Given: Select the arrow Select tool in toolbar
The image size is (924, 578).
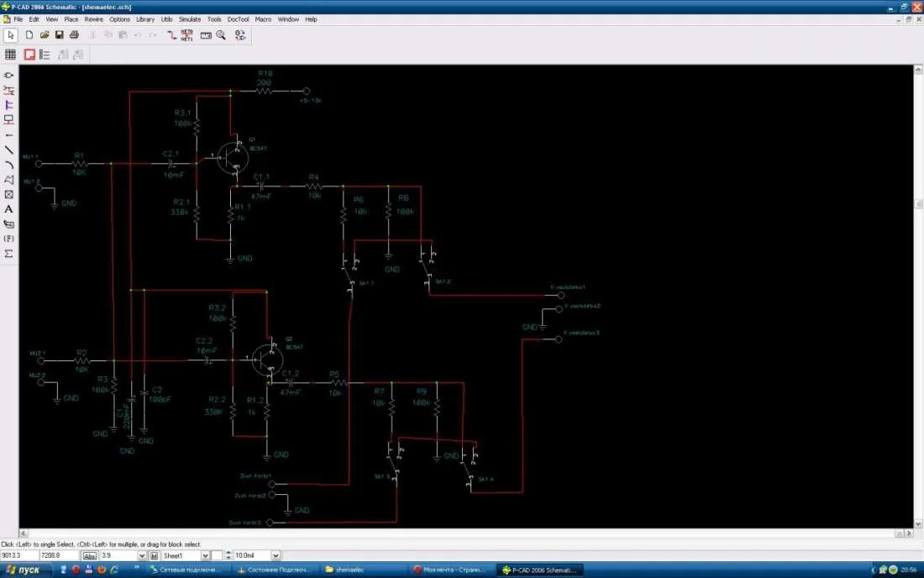Looking at the screenshot, I should point(11,35).
